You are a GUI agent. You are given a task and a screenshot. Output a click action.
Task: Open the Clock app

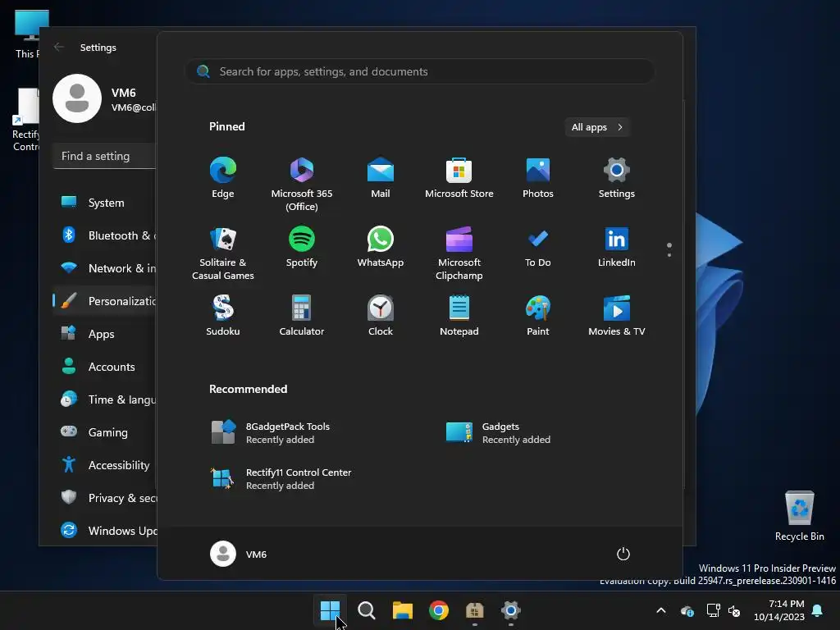point(381,316)
